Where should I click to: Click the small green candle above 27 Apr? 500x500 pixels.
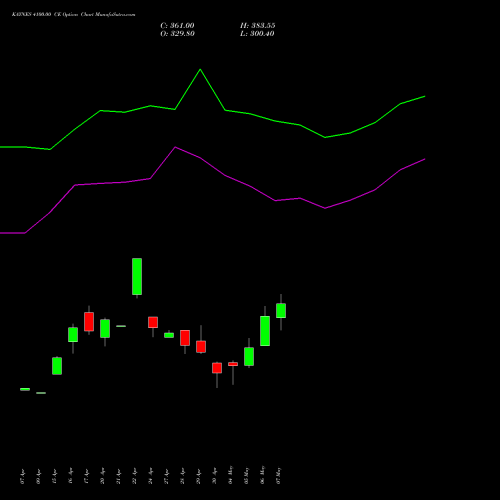(x=169, y=335)
